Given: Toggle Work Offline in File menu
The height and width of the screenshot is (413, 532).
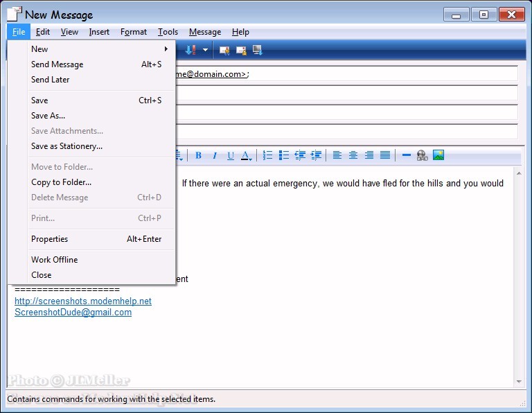Looking at the screenshot, I should pyautogui.click(x=54, y=260).
